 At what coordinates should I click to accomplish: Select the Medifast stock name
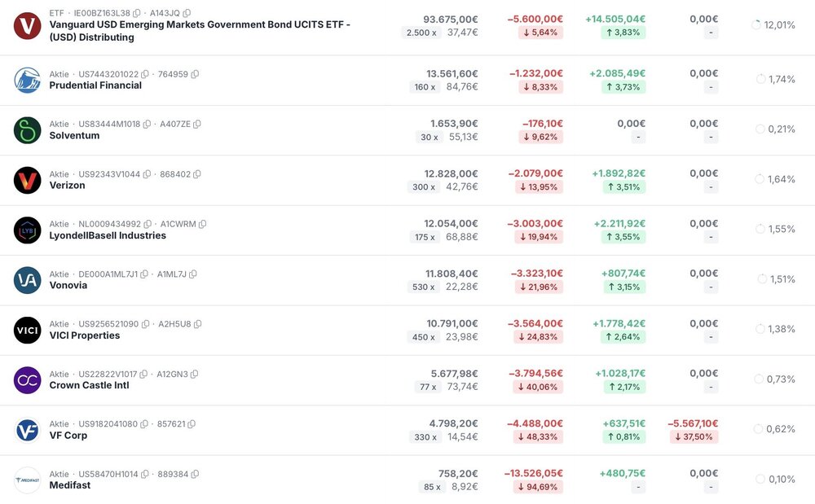click(69, 486)
